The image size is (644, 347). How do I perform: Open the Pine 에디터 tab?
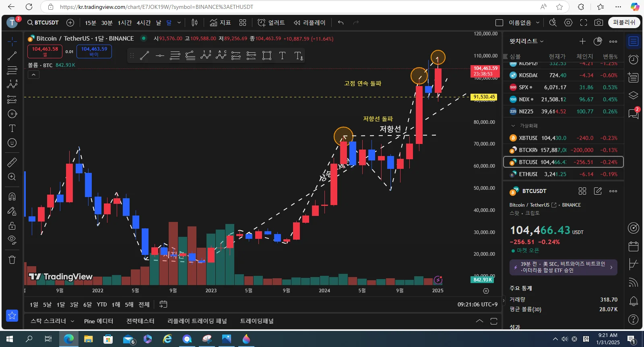coord(99,321)
